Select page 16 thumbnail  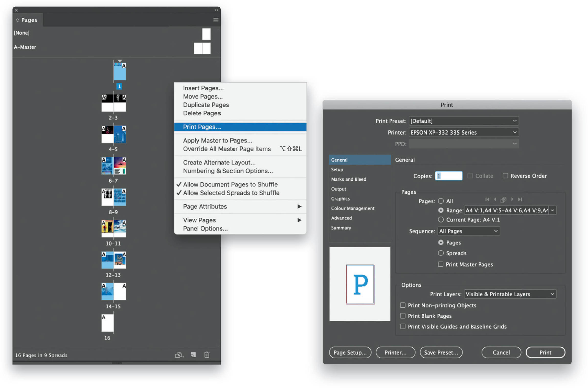[x=107, y=323]
